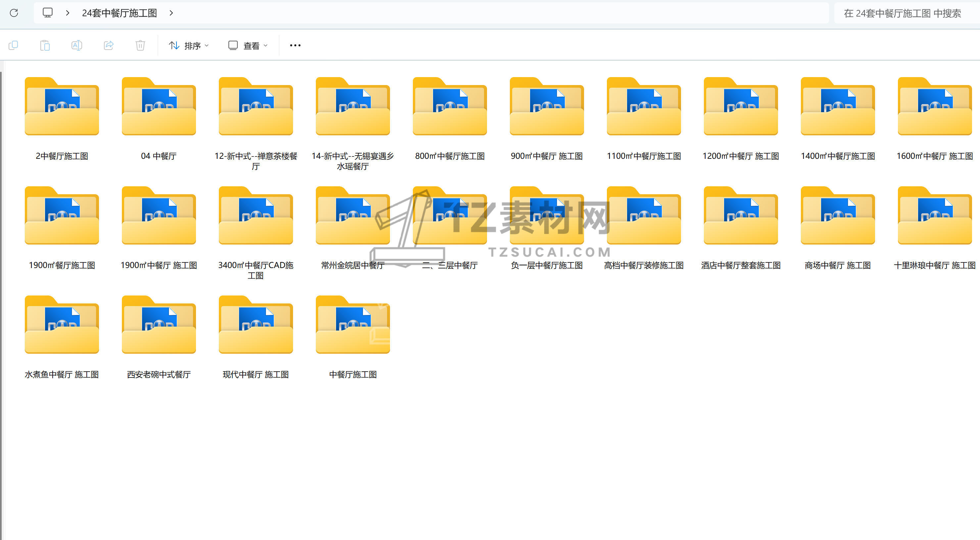This screenshot has width=980, height=540.
Task: Click the copy icon in toolbar
Action: pos(13,45)
